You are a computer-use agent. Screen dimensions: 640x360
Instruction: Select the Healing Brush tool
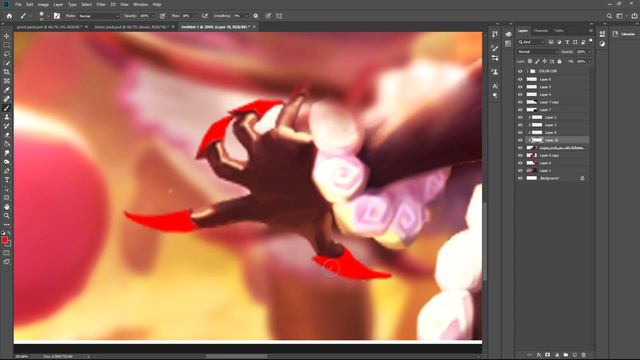click(7, 99)
